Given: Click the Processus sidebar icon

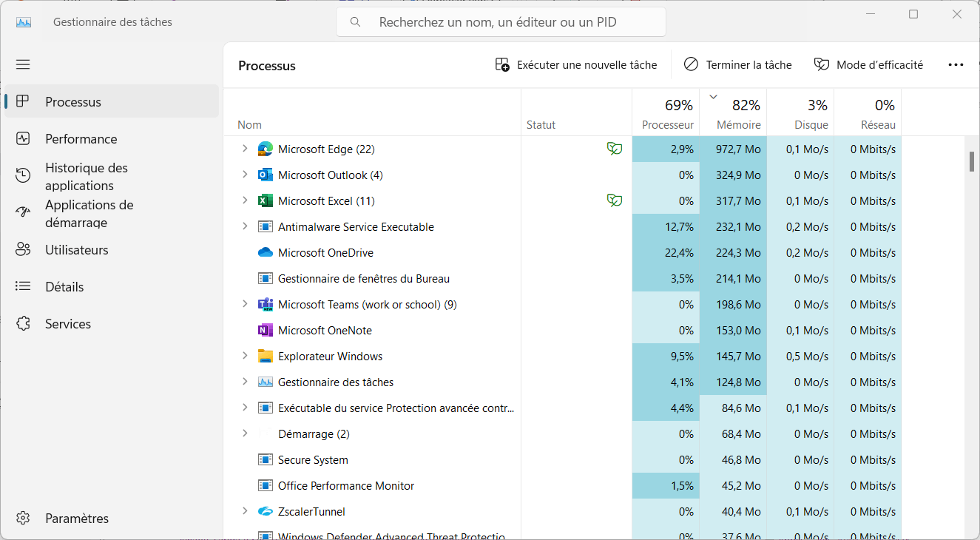Looking at the screenshot, I should [23, 101].
